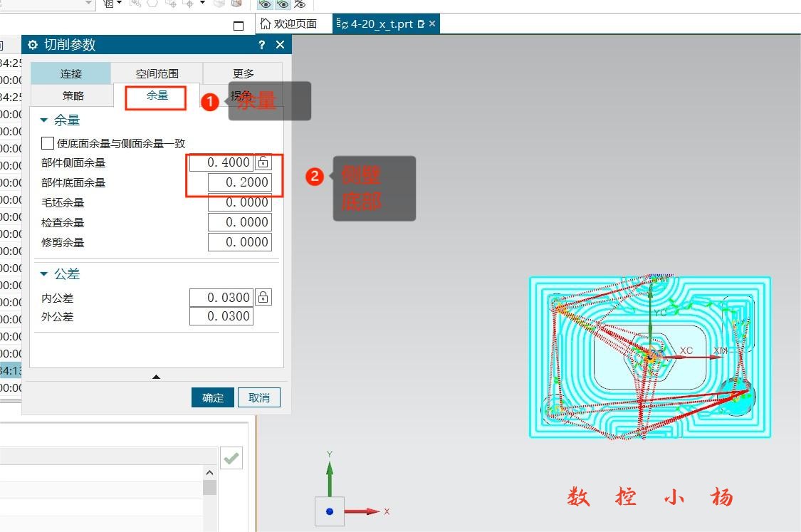Open the 切削参数 dialog gear options

pyautogui.click(x=33, y=45)
